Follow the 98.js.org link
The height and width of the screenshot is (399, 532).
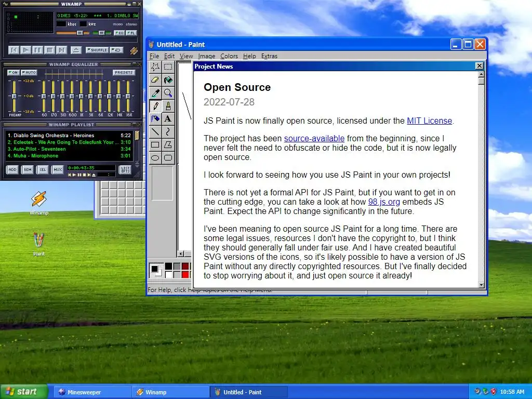[384, 202]
